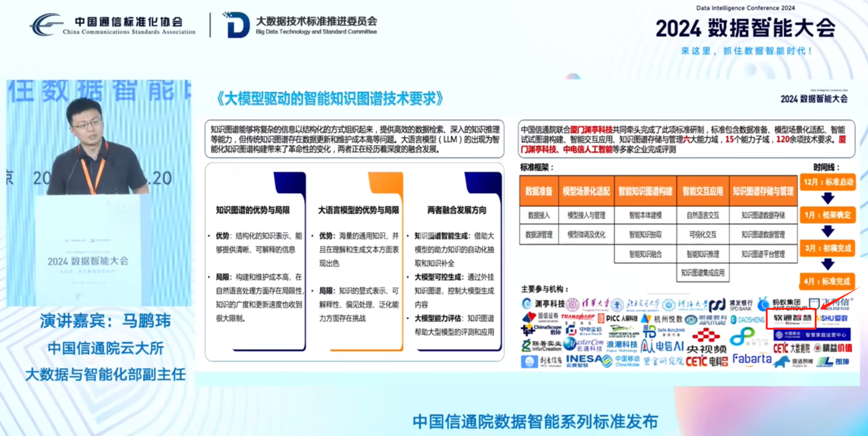This screenshot has height=436, width=868.
Task: Click the Big Data Technology Committee 'D' logo
Action: (236, 25)
